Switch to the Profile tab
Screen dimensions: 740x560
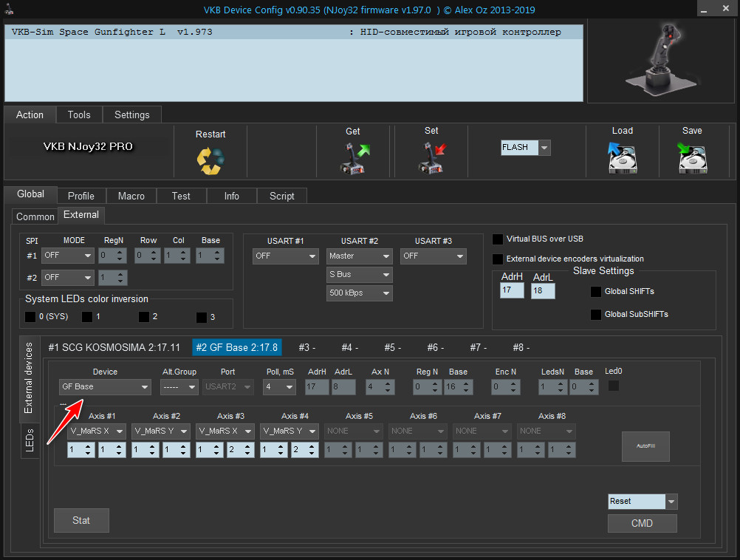(x=81, y=196)
